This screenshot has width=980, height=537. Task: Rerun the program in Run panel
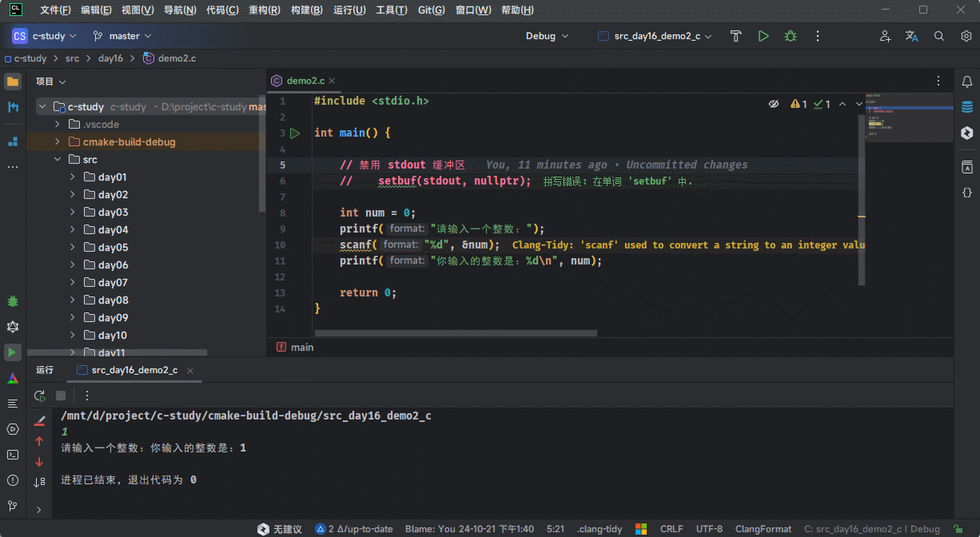click(x=39, y=396)
